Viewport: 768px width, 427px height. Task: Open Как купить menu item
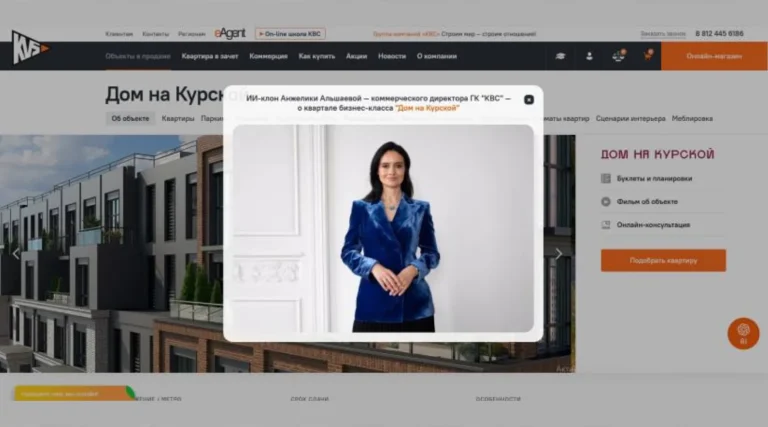[x=317, y=56]
